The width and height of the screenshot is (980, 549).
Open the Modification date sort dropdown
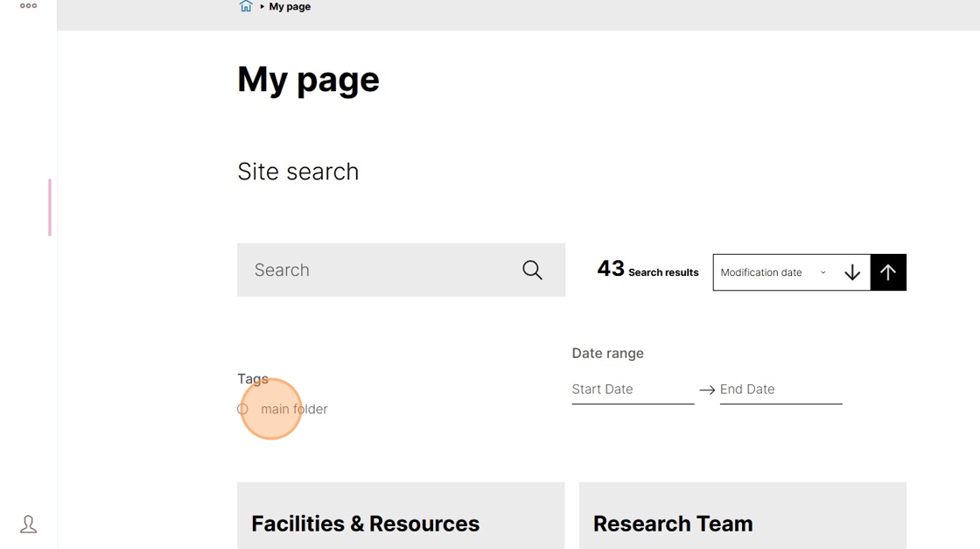pyautogui.click(x=773, y=272)
